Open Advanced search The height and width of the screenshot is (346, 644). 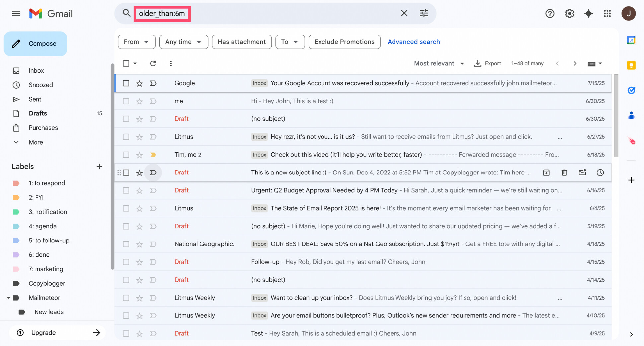[x=413, y=42]
